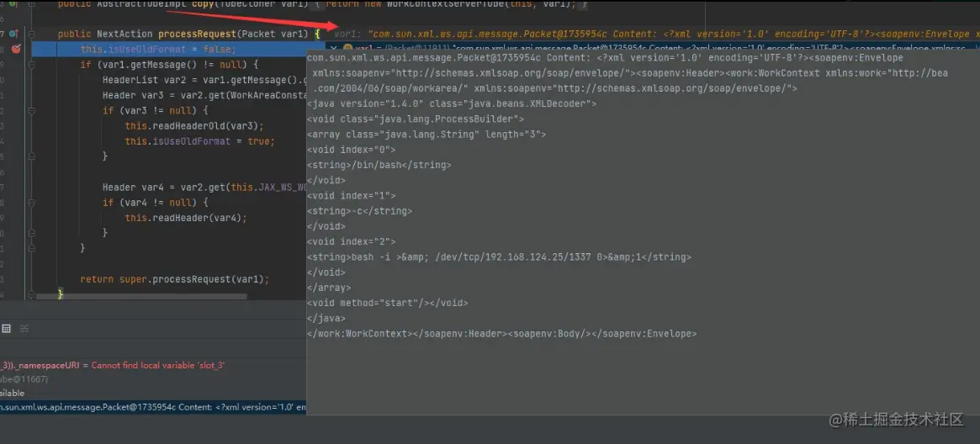Viewport: 980px width, 444px height.
Task: Collapse the processRequest method fold marker
Action: click(x=33, y=34)
